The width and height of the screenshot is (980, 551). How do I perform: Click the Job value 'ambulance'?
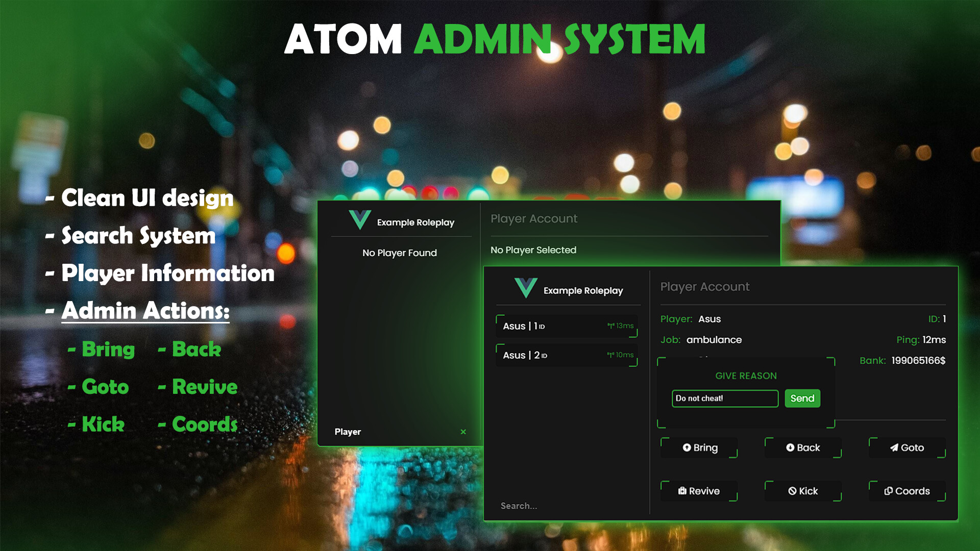click(714, 340)
